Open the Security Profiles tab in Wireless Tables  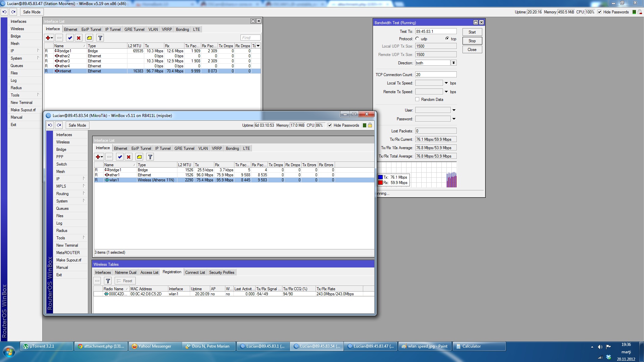222,273
